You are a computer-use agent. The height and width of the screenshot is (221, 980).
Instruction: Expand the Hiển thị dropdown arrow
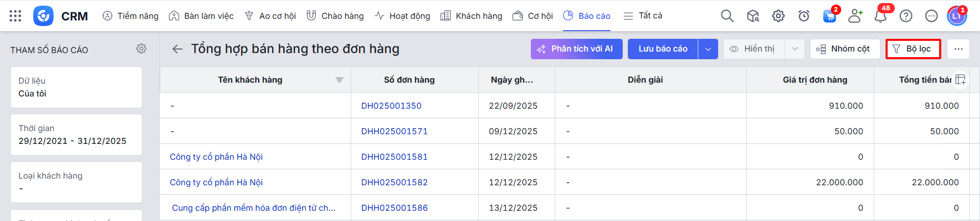point(794,49)
